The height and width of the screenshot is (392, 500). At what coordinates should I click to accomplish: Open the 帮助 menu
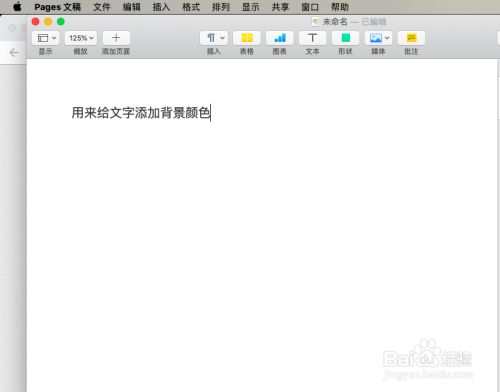coord(340,7)
